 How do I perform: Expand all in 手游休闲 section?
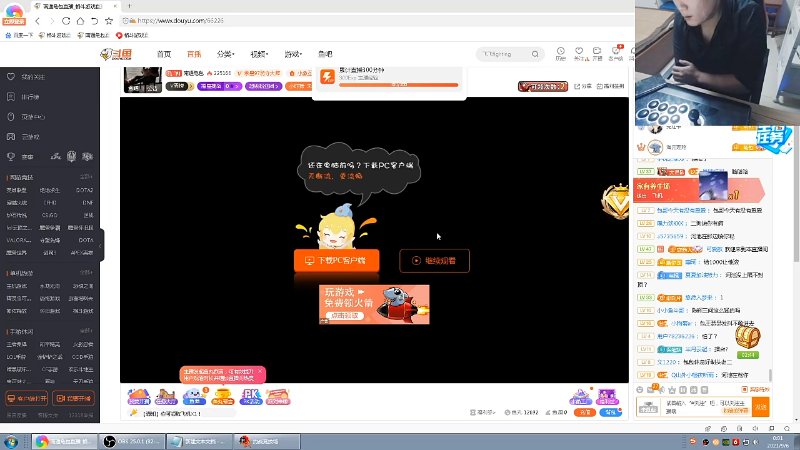[86, 331]
